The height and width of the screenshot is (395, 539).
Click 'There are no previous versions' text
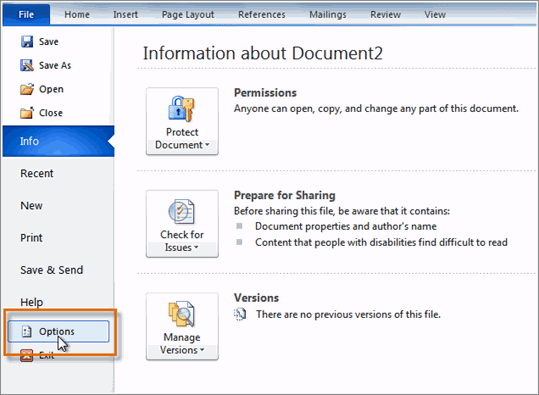tap(348, 314)
